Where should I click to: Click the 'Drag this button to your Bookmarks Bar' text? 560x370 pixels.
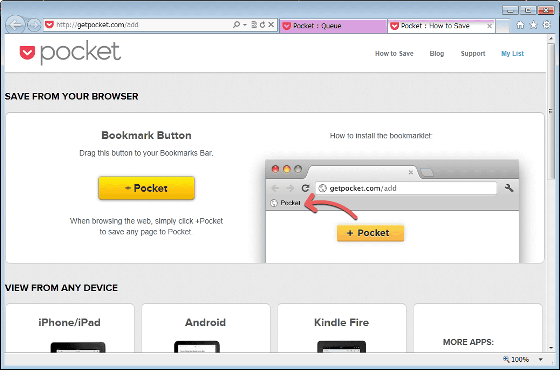pos(146,153)
